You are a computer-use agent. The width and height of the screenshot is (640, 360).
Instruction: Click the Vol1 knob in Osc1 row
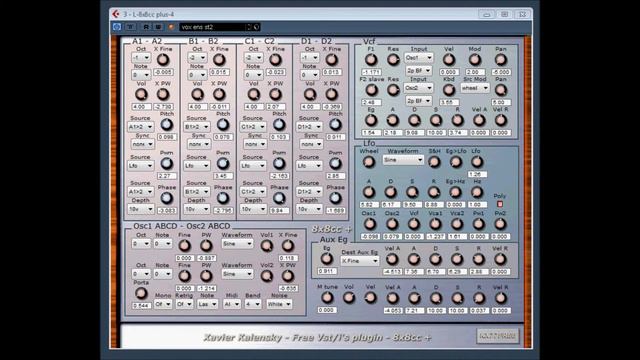[x=267, y=246]
